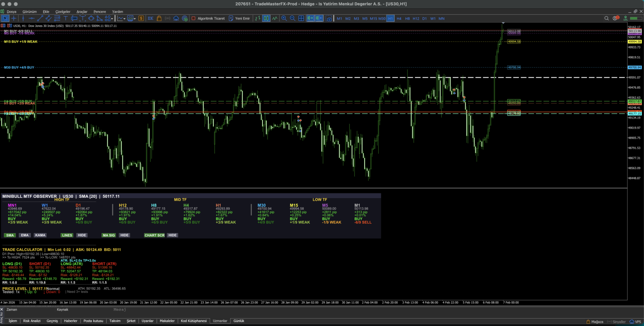Select the crosshair cursor tool
Image resolution: width=644 pixels, height=326 pixels.
(x=14, y=18)
